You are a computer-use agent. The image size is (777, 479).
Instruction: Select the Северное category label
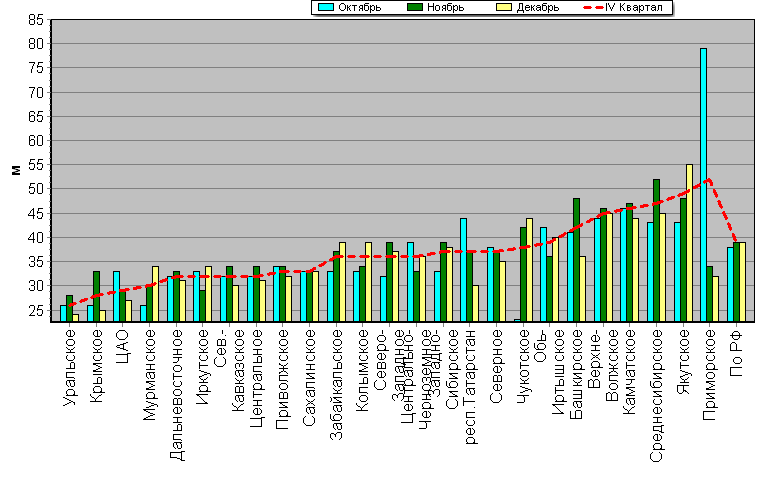click(x=497, y=367)
